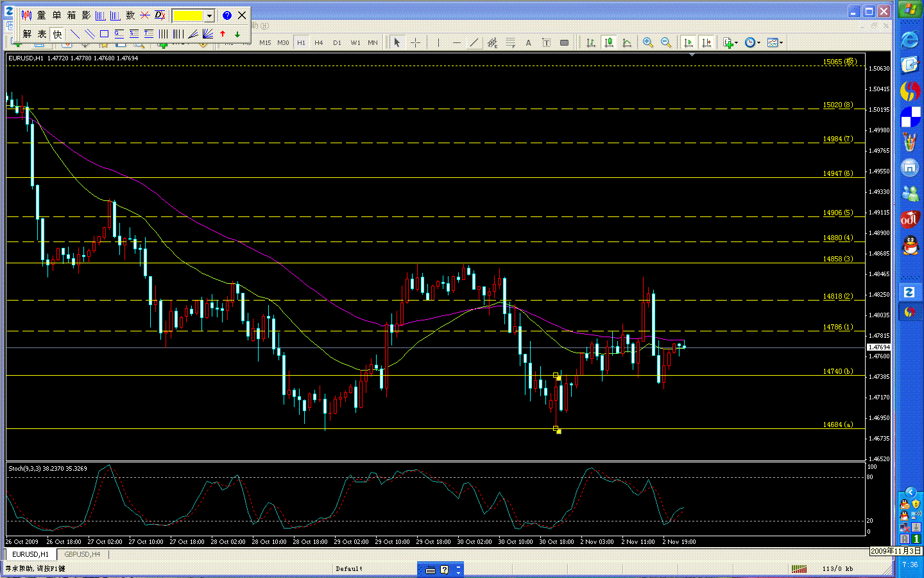The height and width of the screenshot is (578, 924).
Task: Launch Internet Explorer from sidebar
Action: pos(909,40)
